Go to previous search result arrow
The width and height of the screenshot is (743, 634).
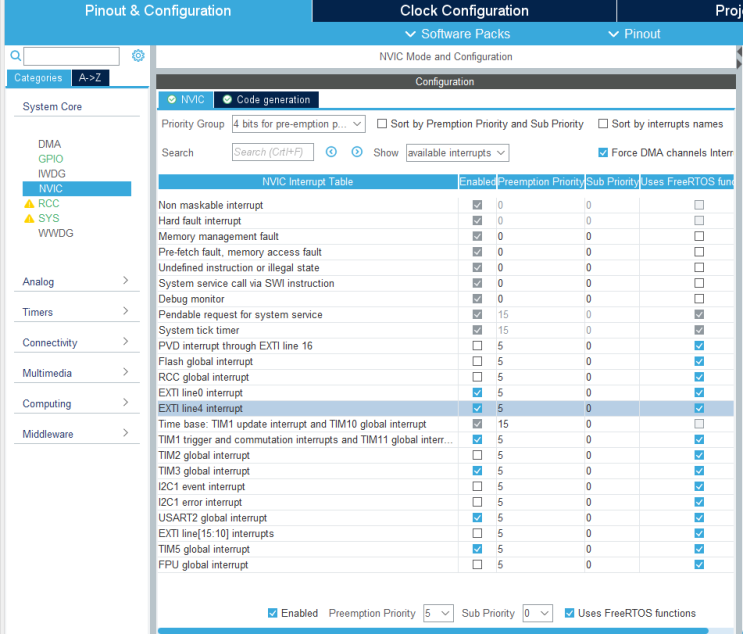point(331,152)
